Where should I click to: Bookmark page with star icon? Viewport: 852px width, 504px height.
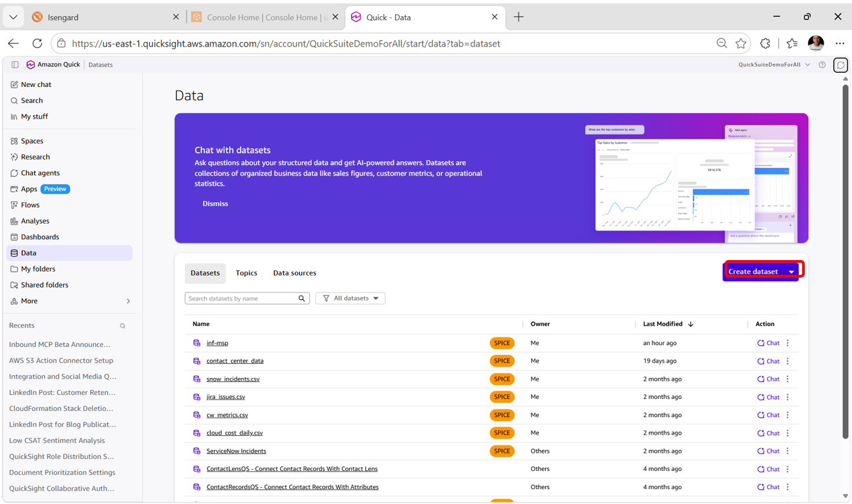[x=741, y=43]
